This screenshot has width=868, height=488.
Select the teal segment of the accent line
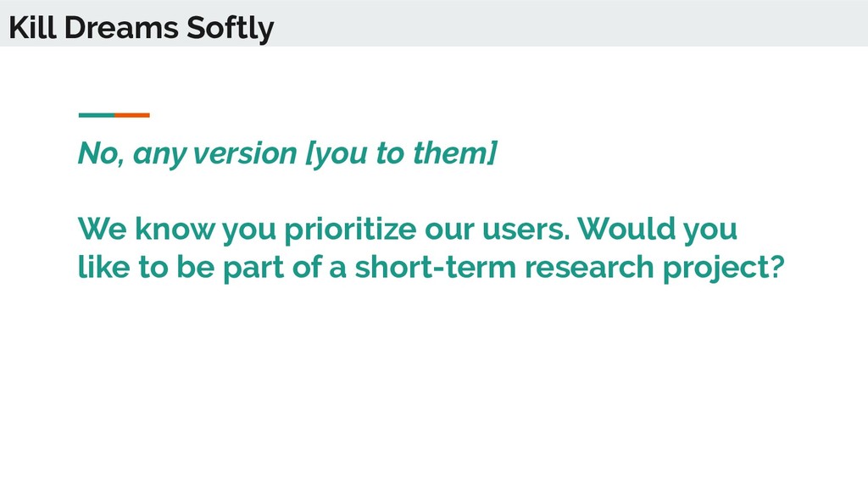click(97, 115)
